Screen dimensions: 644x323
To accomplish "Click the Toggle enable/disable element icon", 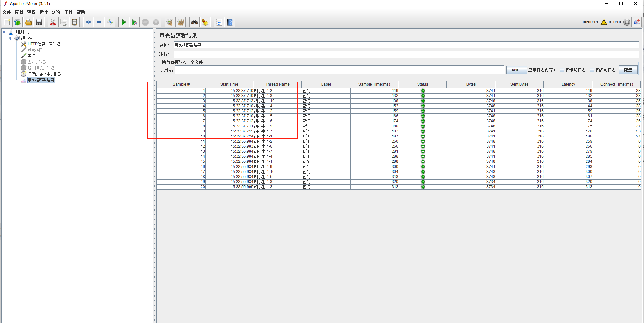I will 110,22.
